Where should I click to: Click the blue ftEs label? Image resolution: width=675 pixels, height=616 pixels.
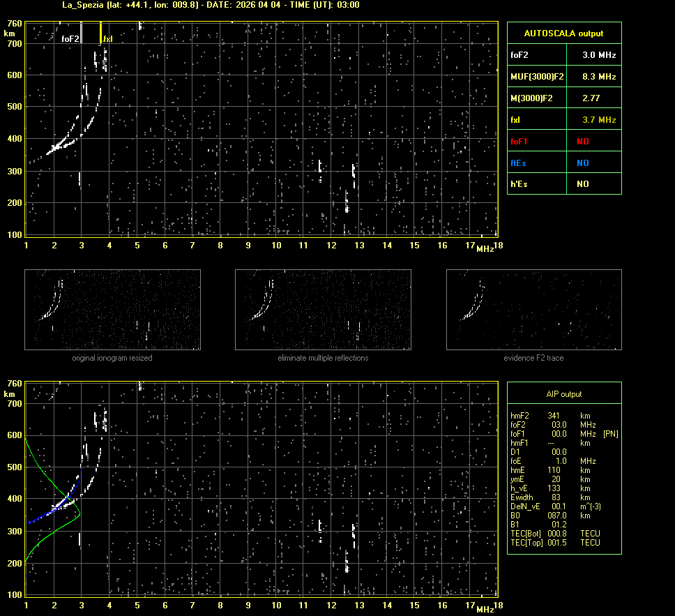click(519, 163)
